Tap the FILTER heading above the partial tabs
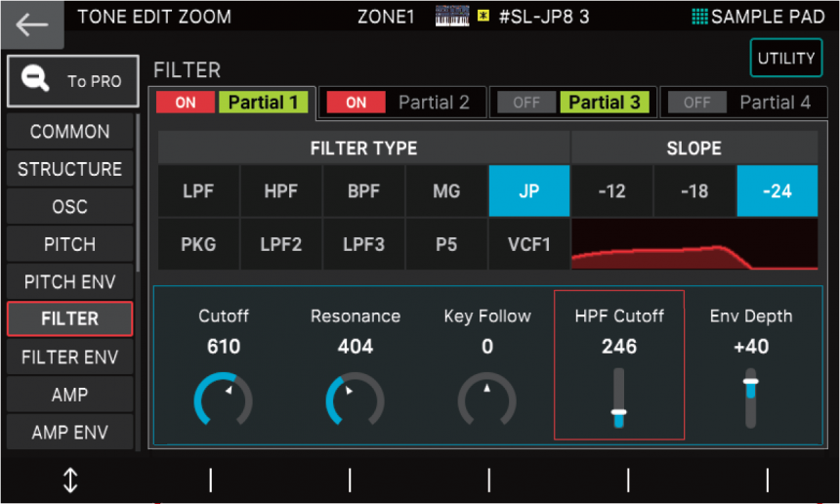 click(x=187, y=70)
